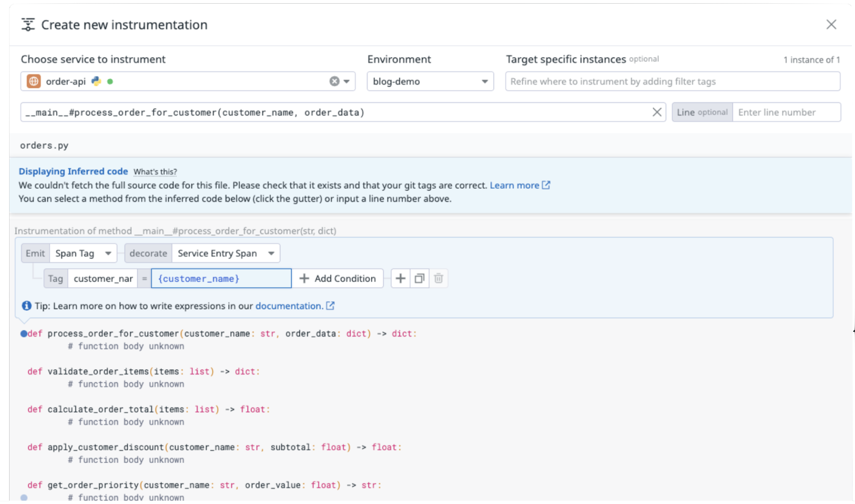855x504 pixels.
Task: Select def calculate_order_total line
Action: pos(149,409)
